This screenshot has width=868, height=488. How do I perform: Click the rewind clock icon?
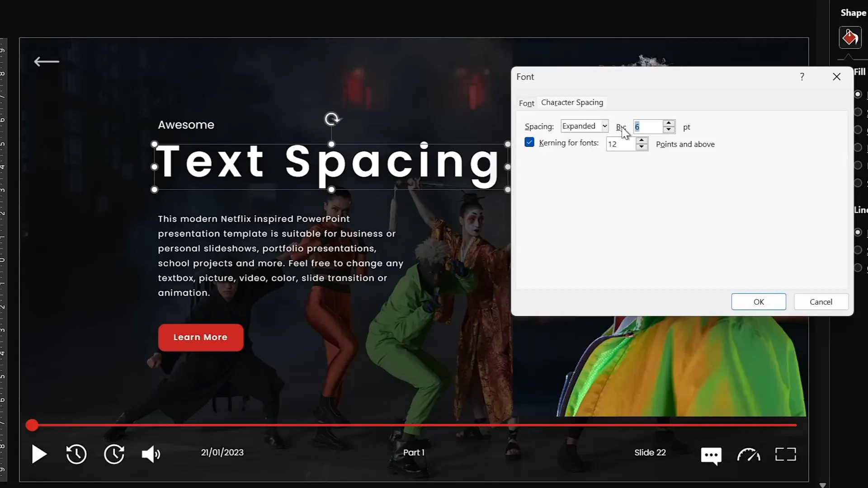pyautogui.click(x=76, y=454)
